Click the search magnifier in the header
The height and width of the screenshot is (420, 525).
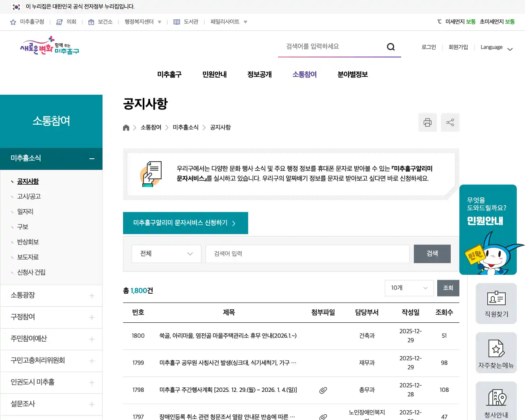coord(390,46)
